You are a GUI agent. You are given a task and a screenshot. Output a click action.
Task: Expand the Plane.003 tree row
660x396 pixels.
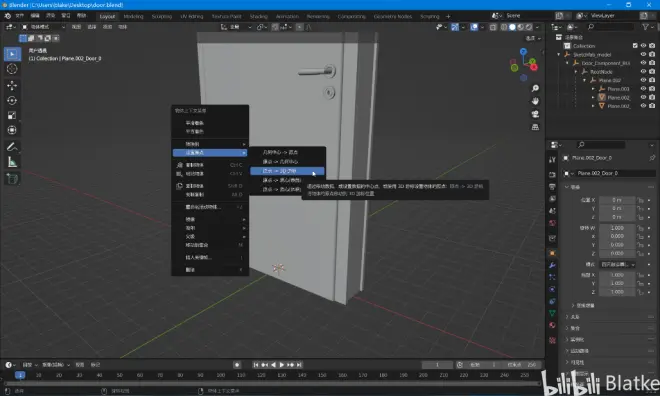[593, 89]
